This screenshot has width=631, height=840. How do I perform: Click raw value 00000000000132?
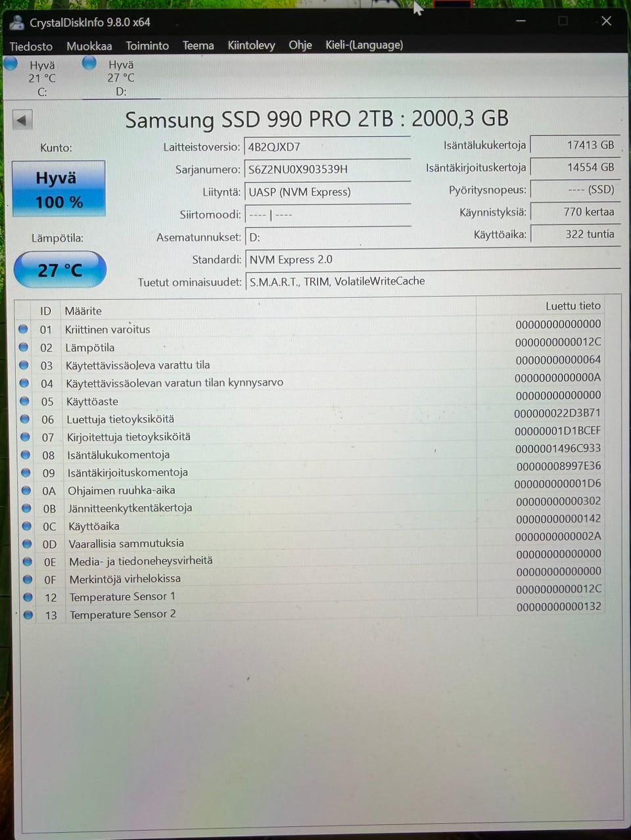[x=559, y=606]
